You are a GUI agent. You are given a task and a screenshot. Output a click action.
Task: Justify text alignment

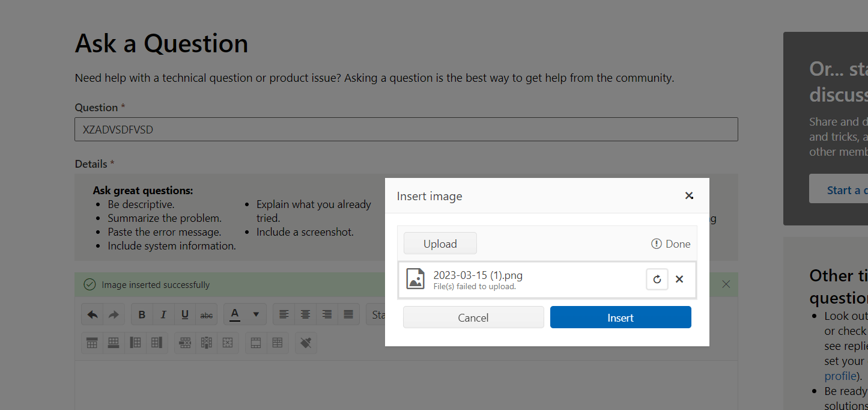348,314
